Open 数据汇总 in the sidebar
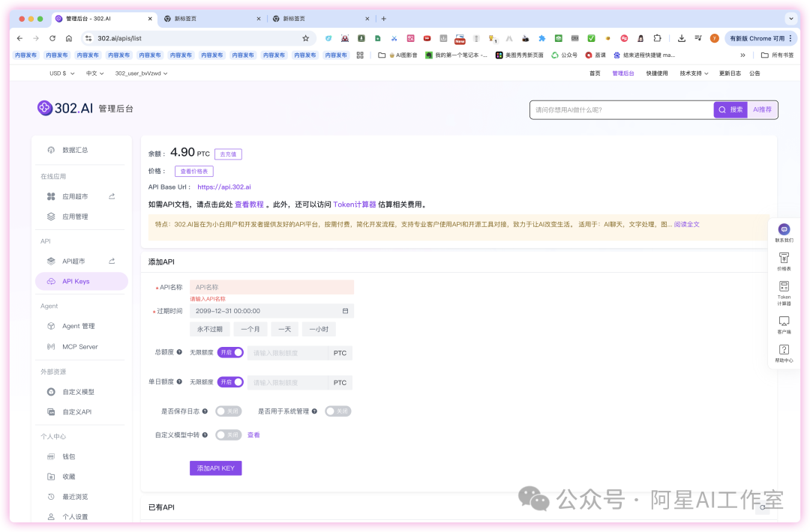The image size is (810, 532). click(75, 150)
